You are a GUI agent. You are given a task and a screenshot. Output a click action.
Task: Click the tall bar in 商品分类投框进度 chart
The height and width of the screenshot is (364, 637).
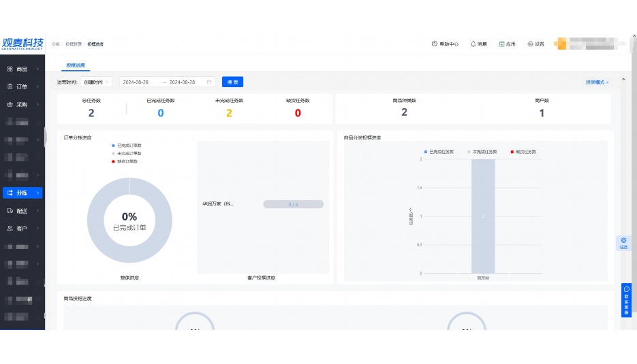[x=483, y=216]
